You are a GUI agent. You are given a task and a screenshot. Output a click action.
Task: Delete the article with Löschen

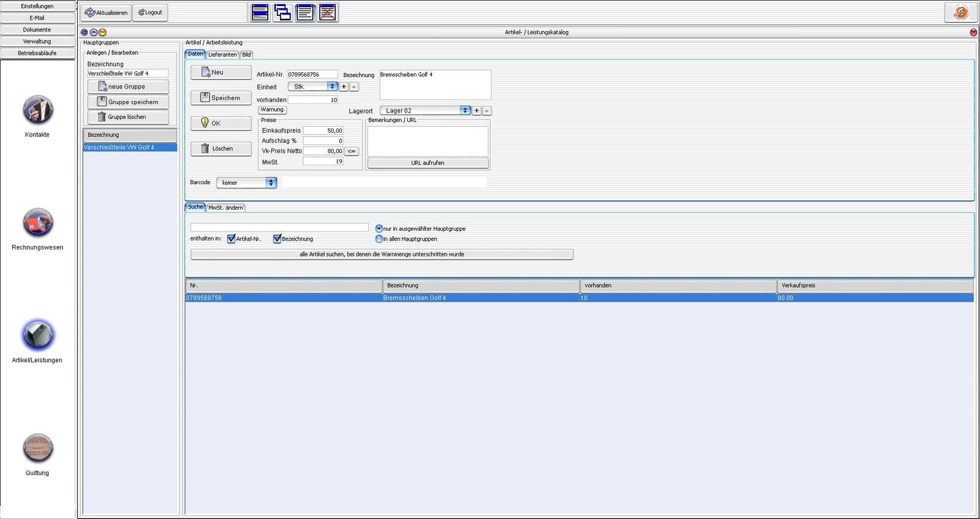click(x=221, y=149)
